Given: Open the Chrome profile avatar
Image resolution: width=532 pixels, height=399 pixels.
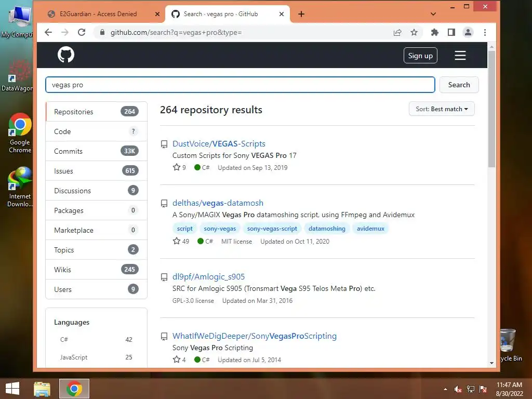Looking at the screenshot, I should pyautogui.click(x=468, y=32).
